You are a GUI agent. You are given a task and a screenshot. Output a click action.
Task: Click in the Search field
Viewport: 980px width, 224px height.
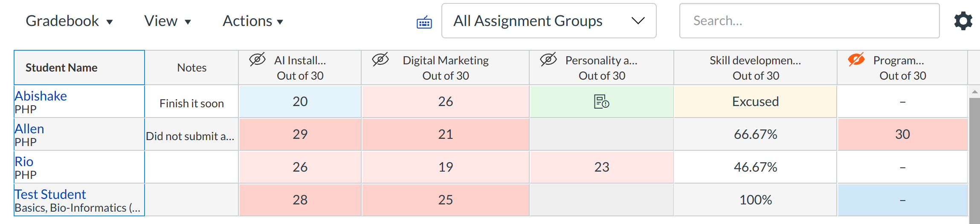809,21
